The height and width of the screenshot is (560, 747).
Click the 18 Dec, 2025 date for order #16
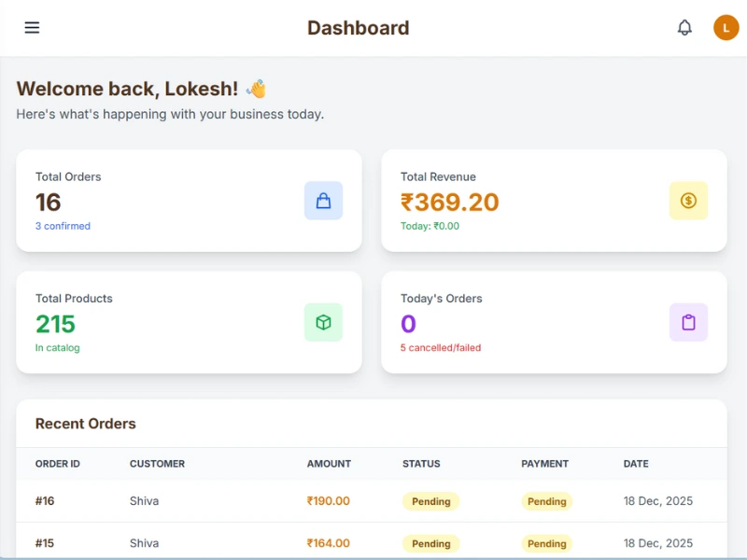[658, 501]
